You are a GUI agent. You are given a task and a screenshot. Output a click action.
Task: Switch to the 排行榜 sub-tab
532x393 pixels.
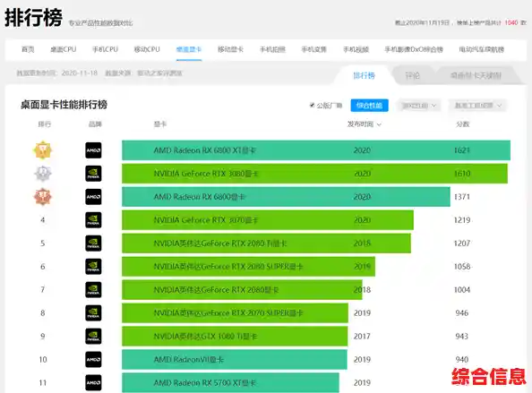click(x=364, y=75)
